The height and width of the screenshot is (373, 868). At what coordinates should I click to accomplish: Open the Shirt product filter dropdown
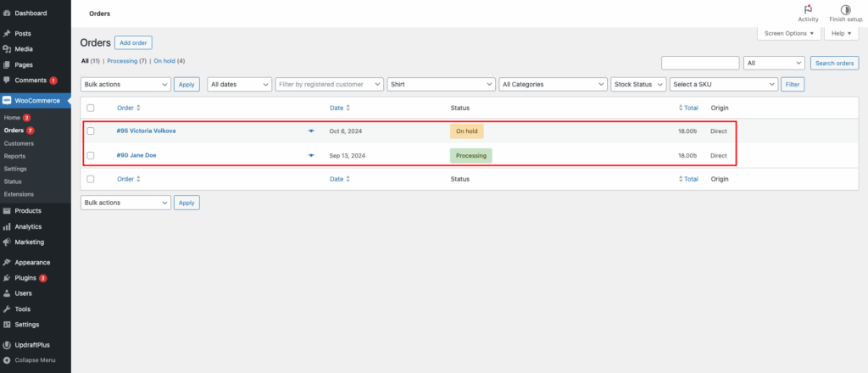click(x=441, y=84)
